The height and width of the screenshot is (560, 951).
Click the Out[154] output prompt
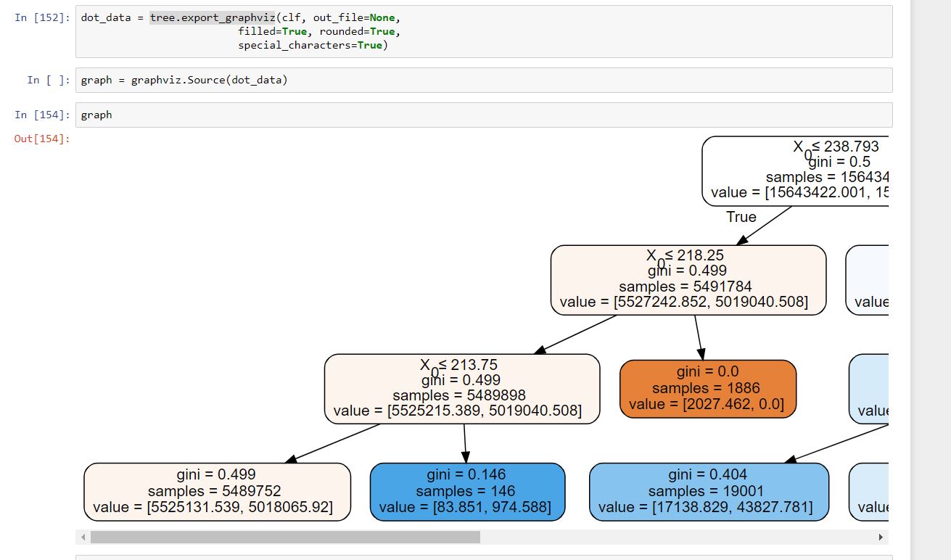[43, 139]
